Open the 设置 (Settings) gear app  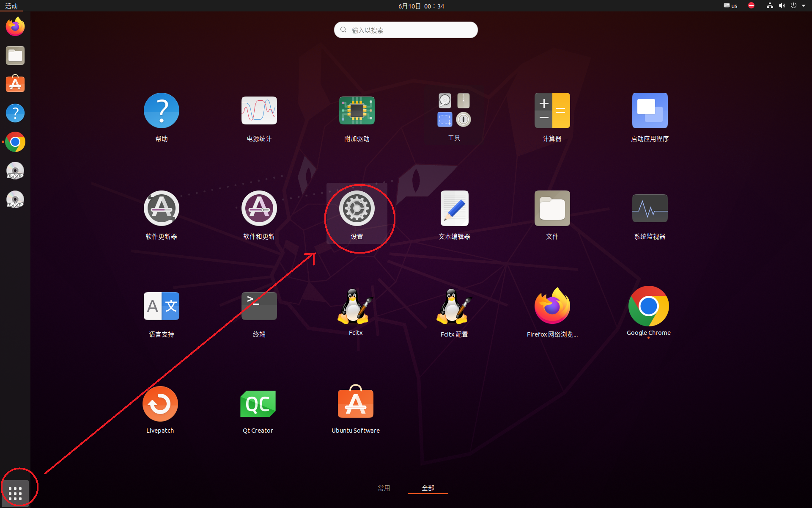click(x=357, y=209)
